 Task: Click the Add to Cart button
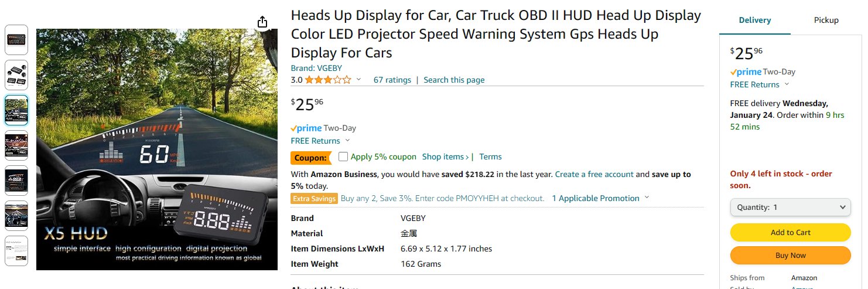[790, 232]
